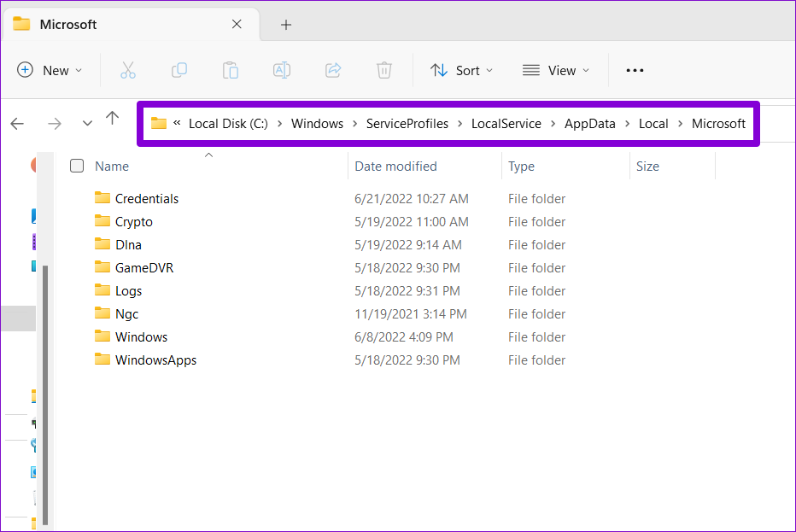Open the Sort dropdown menu
The height and width of the screenshot is (532, 796).
tap(461, 70)
